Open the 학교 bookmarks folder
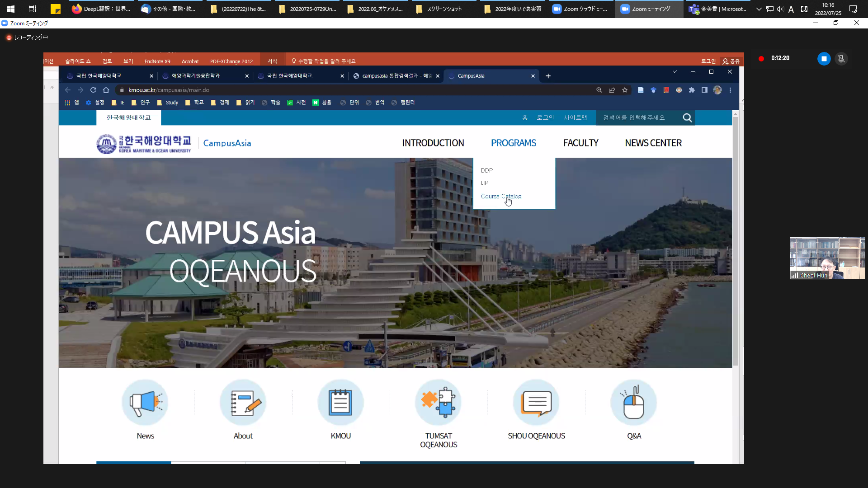Viewport: 868px width, 488px height. pyautogui.click(x=194, y=103)
